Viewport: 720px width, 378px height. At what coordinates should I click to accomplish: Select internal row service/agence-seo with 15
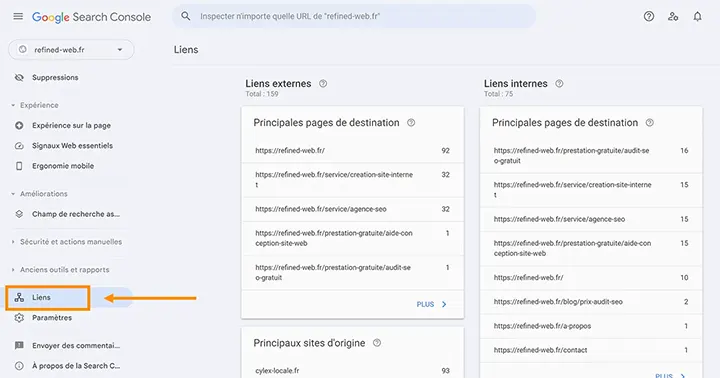[591, 219]
